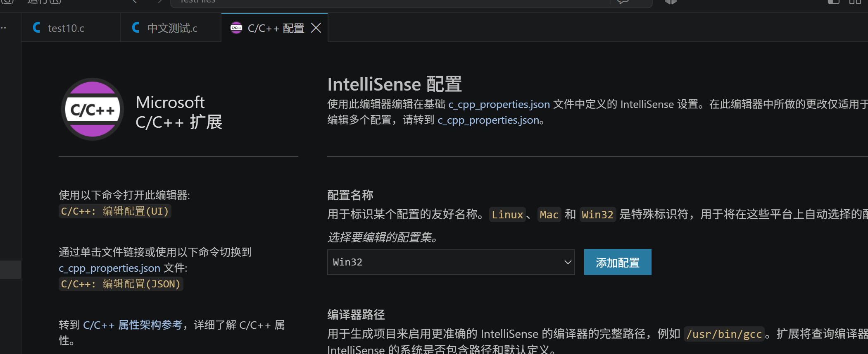Click the '使用以下命令打开此编辑器:' text
This screenshot has height=354, width=868.
(124, 195)
